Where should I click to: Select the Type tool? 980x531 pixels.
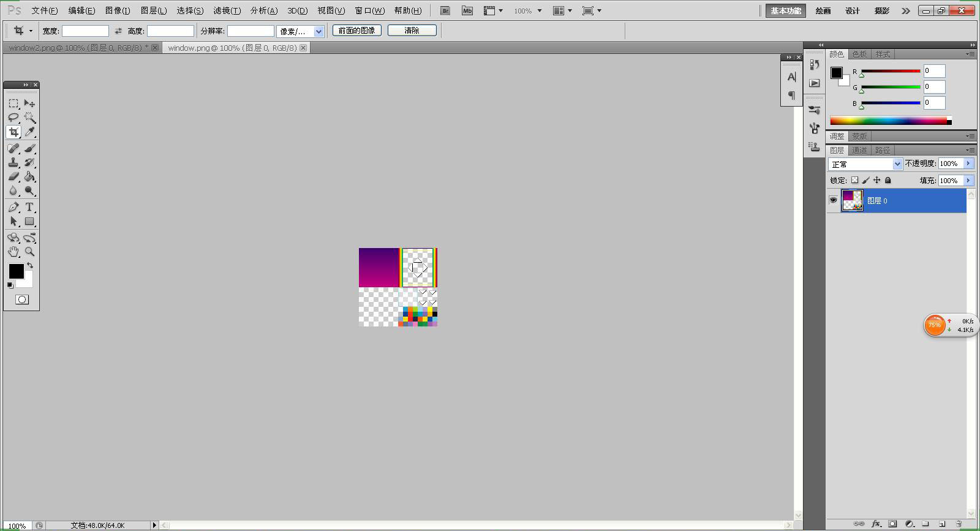click(29, 208)
